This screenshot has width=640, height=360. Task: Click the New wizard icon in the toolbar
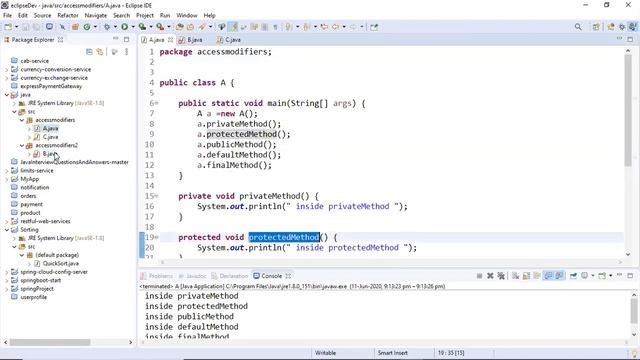click(x=8, y=27)
